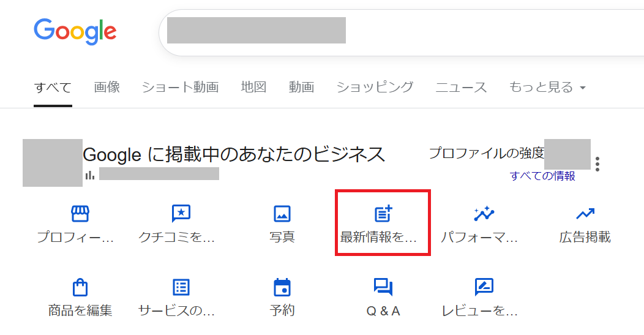Screen dimensions: 644x335
Task: Open the 予約 calendar icon
Action: pos(282,287)
